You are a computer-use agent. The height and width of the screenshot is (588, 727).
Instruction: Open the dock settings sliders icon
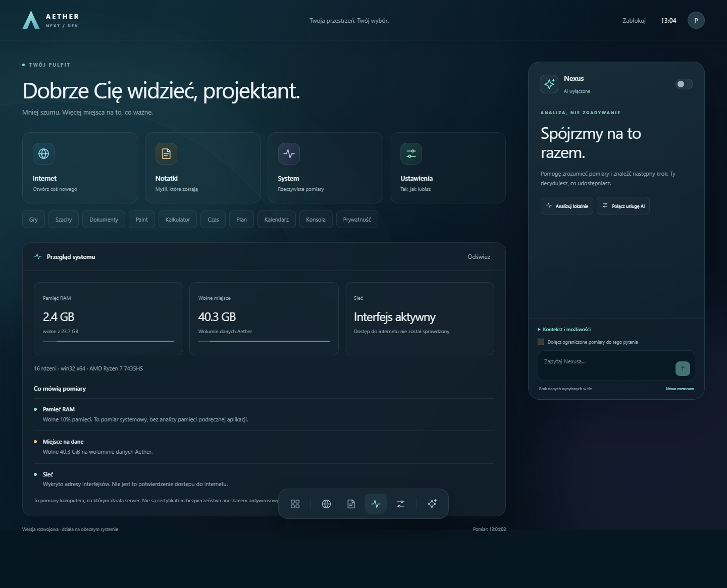(401, 504)
